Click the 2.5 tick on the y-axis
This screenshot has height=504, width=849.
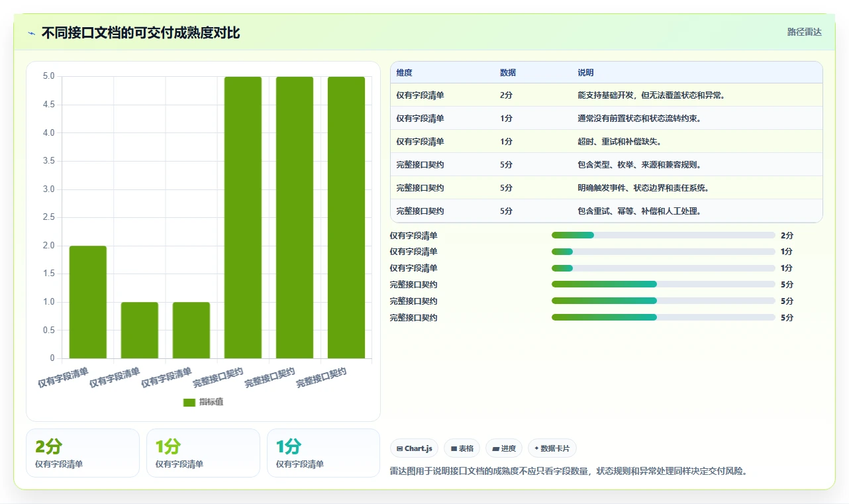(x=48, y=217)
